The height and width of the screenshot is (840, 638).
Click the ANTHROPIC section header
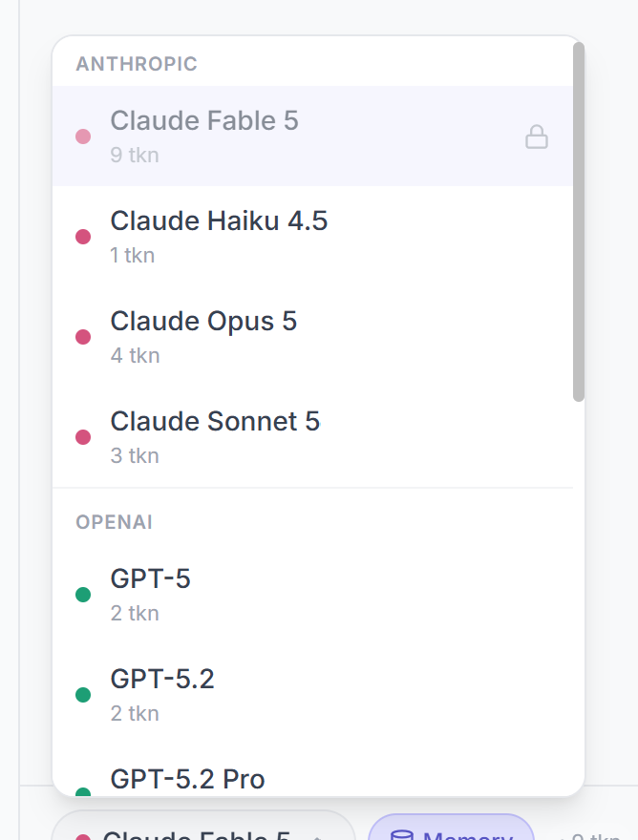(x=137, y=64)
